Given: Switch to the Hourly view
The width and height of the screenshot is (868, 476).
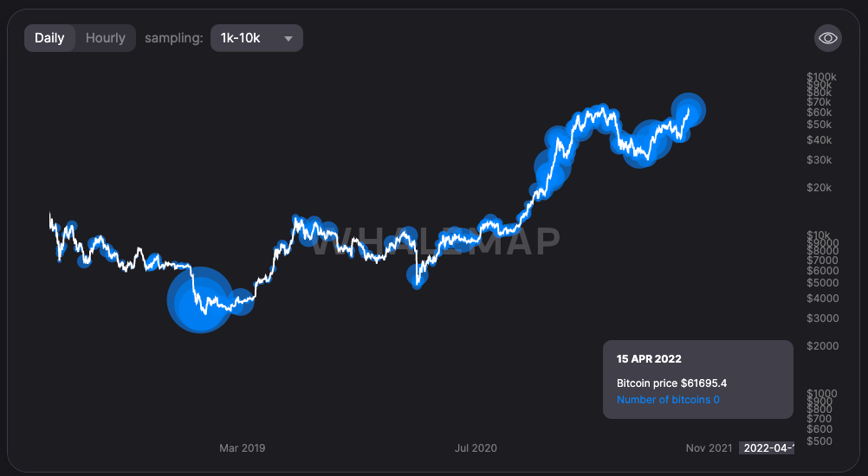Looking at the screenshot, I should click(106, 38).
